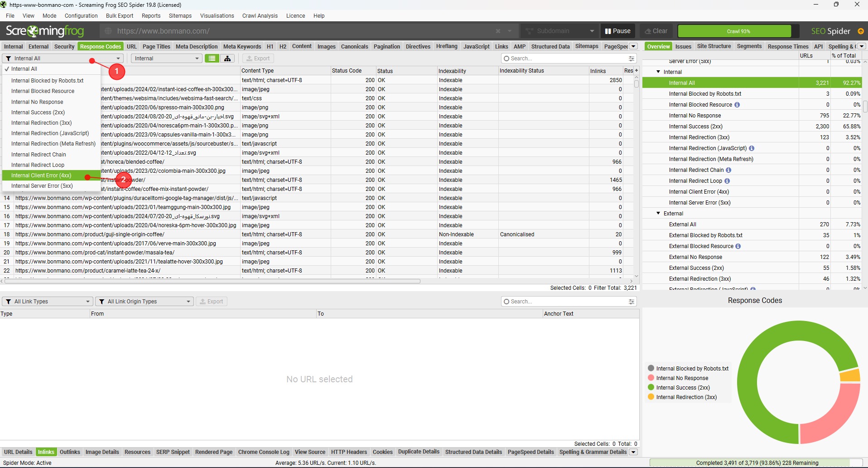Clear the URL bar with X icon
The height and width of the screenshot is (468, 868).
[498, 31]
